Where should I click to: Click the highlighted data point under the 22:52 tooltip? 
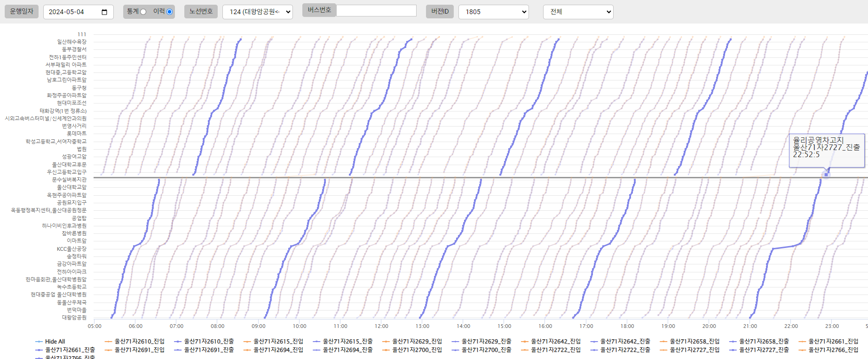(x=826, y=175)
